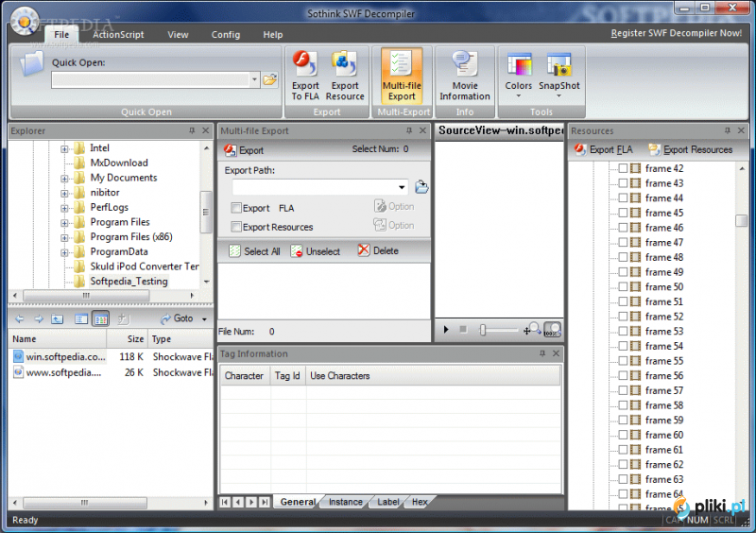Image resolution: width=756 pixels, height=533 pixels.
Task: Click Unselect in Multi-file Export
Action: click(x=316, y=251)
